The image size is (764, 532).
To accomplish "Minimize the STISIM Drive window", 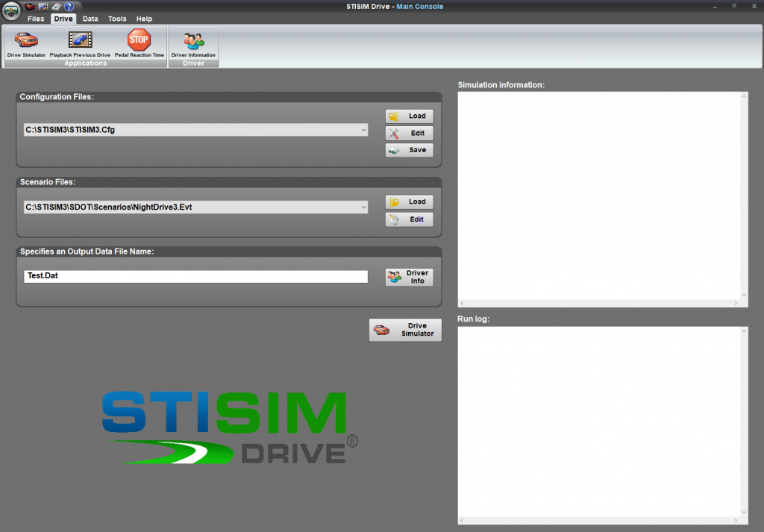I will coord(715,6).
